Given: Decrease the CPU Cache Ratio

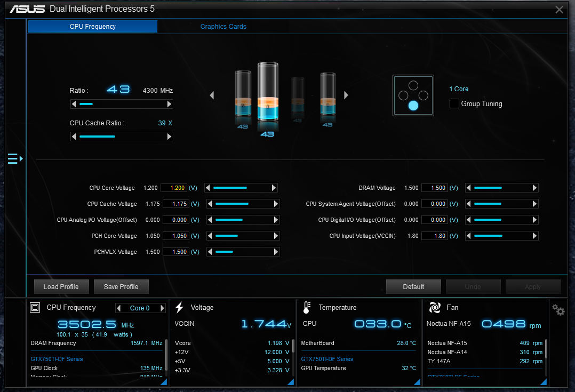Looking at the screenshot, I should coord(74,137).
